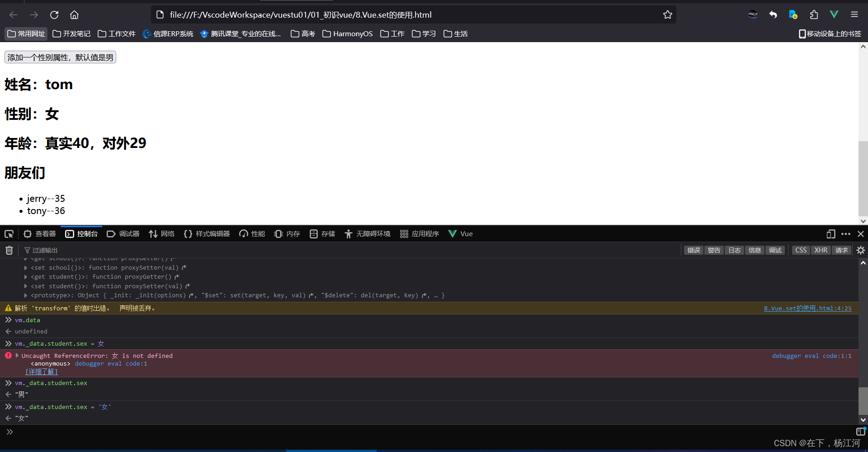The image size is (868, 452).
Task: Click the undo-arrow extension icon in toolbar
Action: [773, 15]
